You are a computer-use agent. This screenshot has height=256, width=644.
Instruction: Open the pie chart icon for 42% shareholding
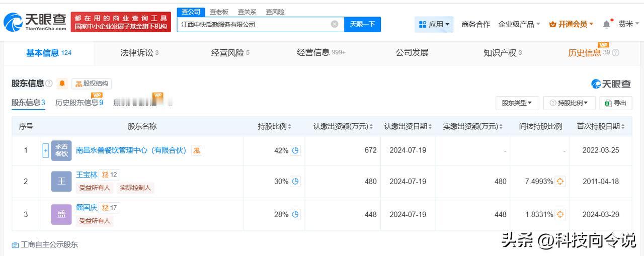point(295,150)
